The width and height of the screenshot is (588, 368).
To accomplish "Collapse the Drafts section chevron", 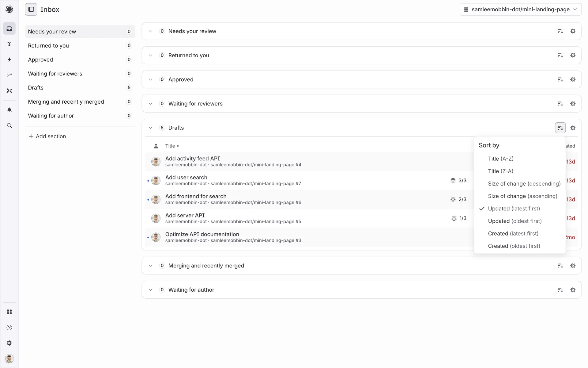I will click(x=150, y=128).
